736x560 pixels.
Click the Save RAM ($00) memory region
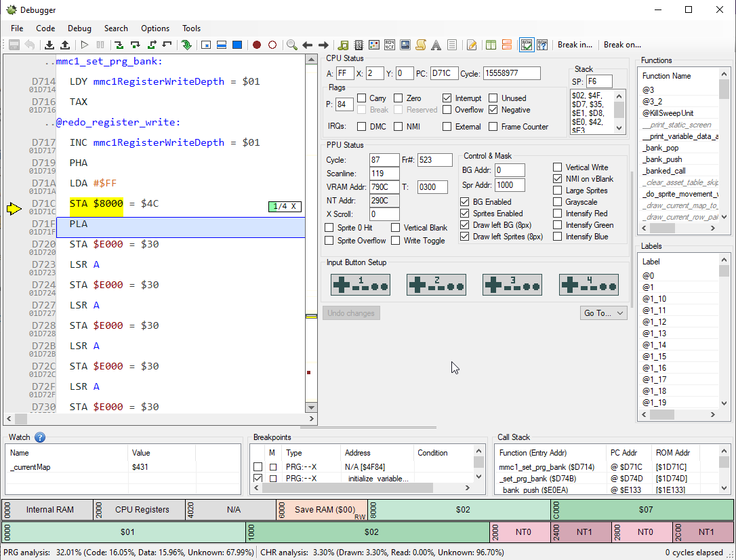click(x=322, y=510)
